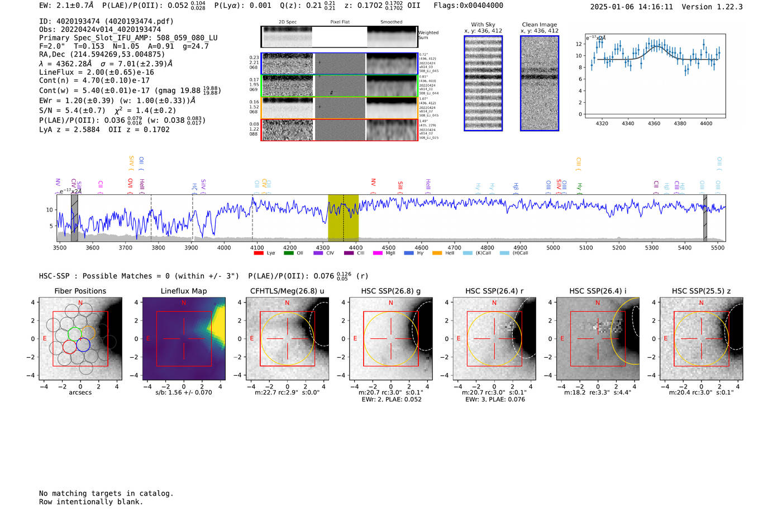
Task: Click the arcsecs axis label
Action: coord(80,392)
